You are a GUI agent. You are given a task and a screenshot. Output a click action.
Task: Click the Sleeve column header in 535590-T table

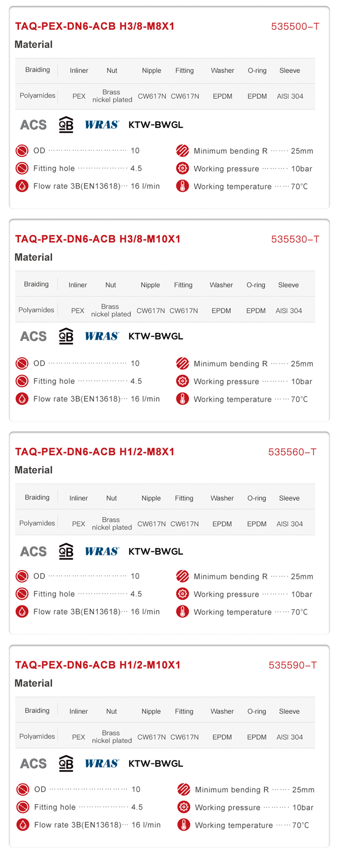pos(289,711)
